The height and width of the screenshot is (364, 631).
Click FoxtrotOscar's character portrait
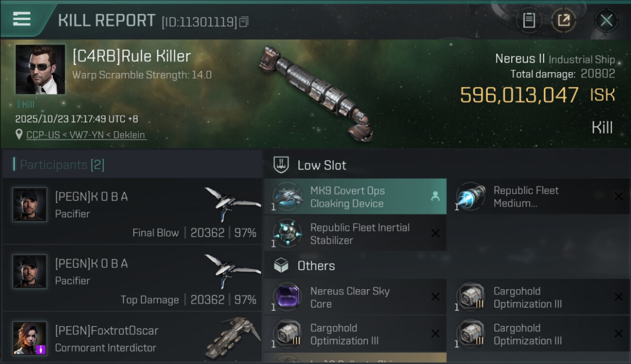(x=30, y=338)
